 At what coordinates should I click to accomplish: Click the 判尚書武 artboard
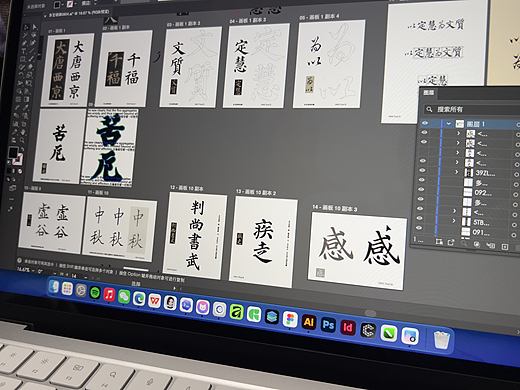click(x=195, y=236)
